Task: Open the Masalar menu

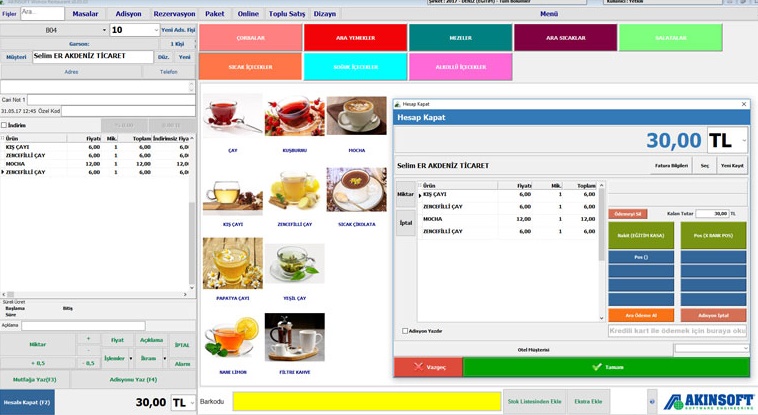Action: [86, 14]
